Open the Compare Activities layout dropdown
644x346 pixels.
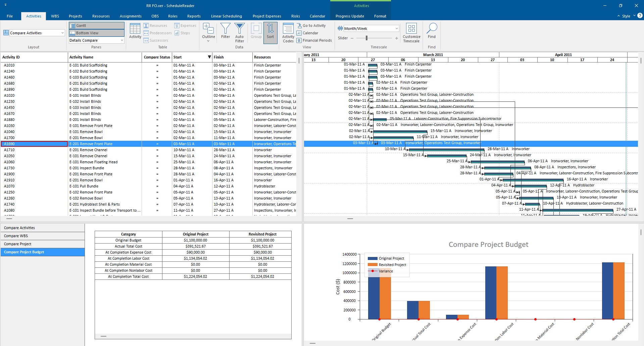[62, 33]
